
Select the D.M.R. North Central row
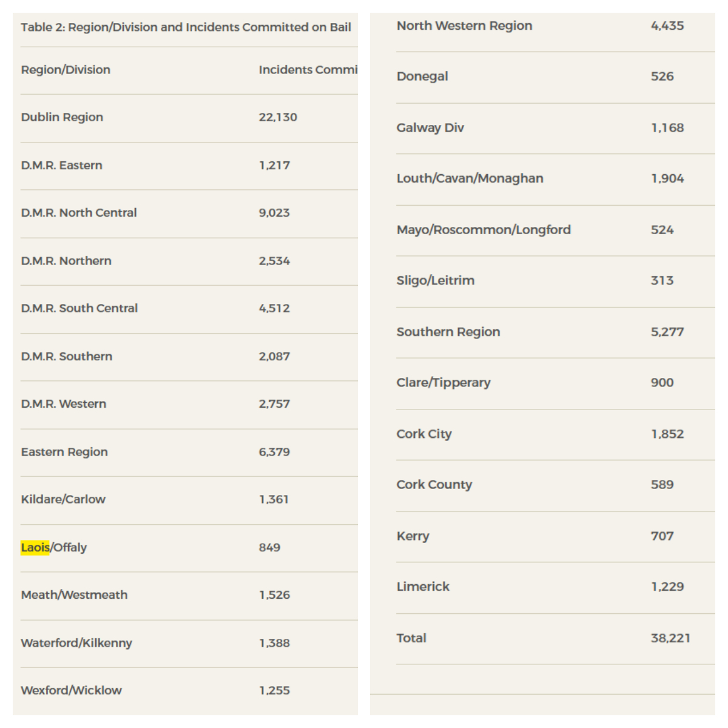pos(79,213)
